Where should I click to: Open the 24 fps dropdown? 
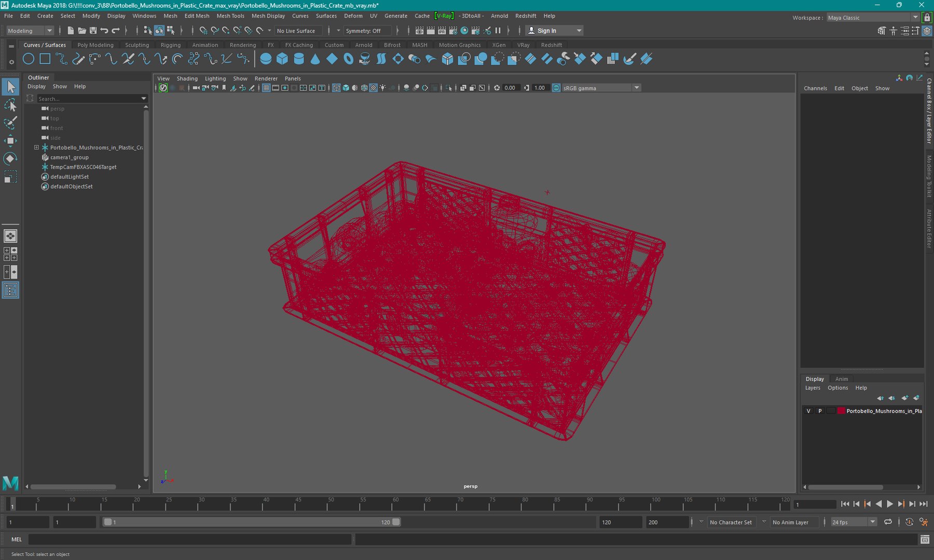pyautogui.click(x=854, y=522)
